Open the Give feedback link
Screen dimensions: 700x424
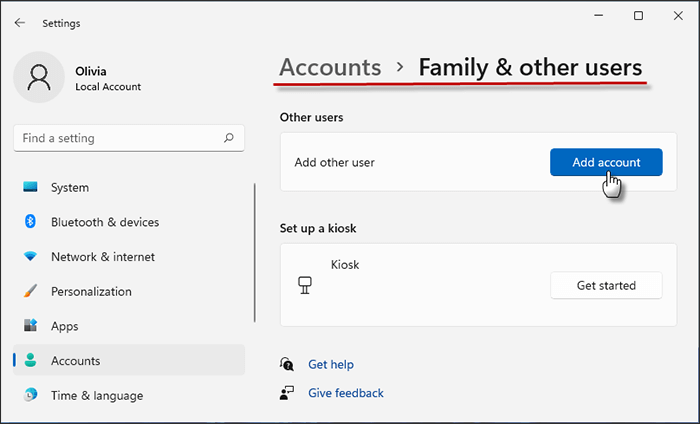(x=345, y=393)
